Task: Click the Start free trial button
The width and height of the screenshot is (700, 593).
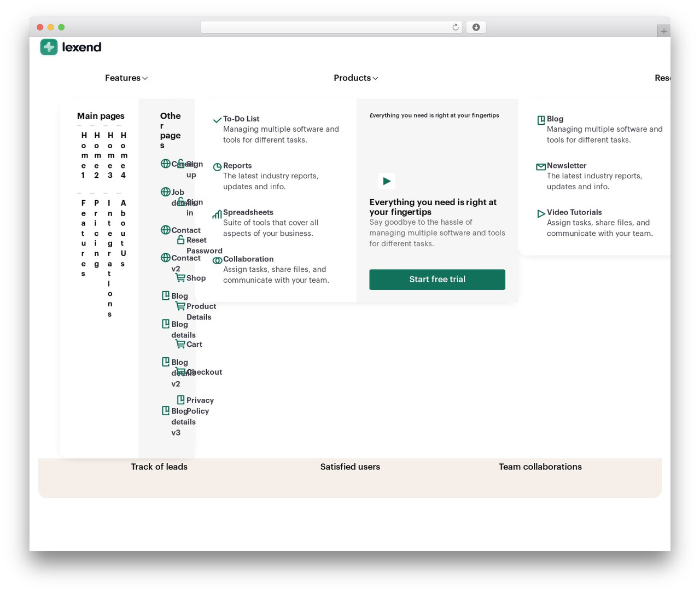Action: click(437, 280)
